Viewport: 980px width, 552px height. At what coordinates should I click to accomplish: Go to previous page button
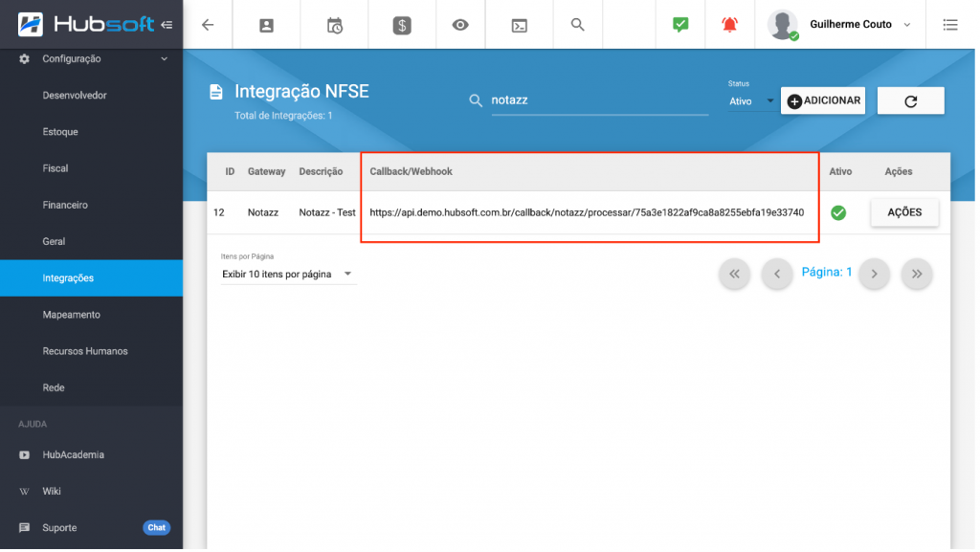(x=777, y=274)
